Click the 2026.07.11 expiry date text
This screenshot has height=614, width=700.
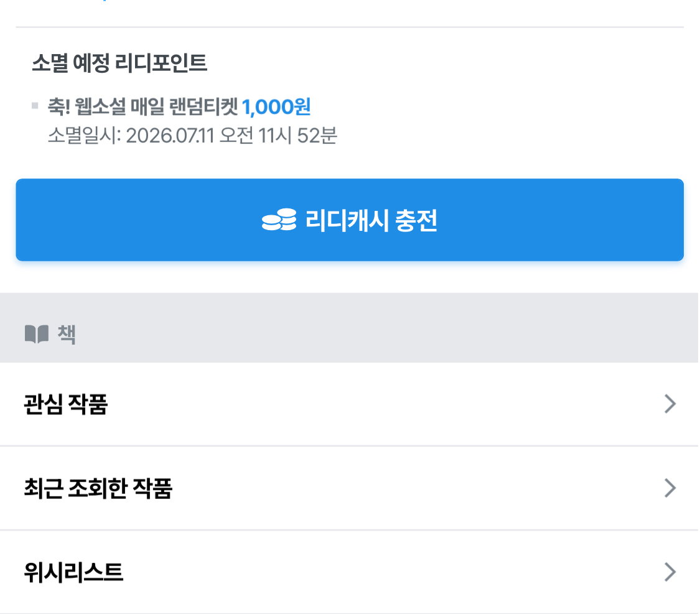click(x=170, y=136)
